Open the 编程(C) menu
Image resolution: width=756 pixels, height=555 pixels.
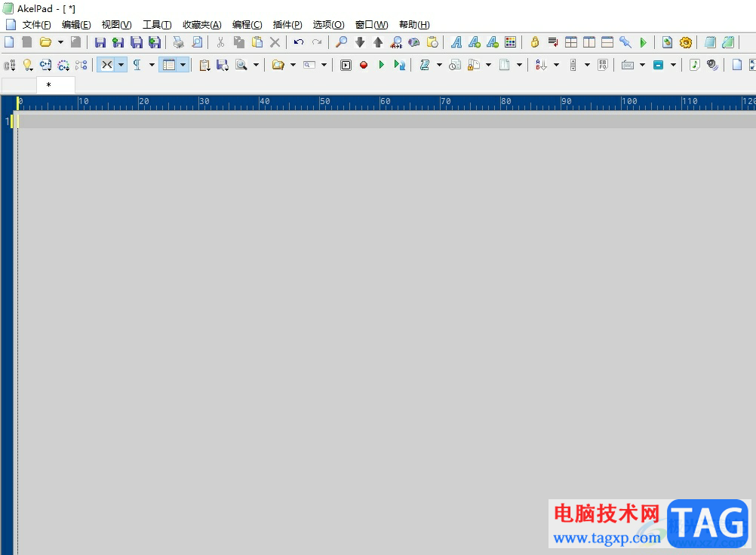[x=247, y=25]
